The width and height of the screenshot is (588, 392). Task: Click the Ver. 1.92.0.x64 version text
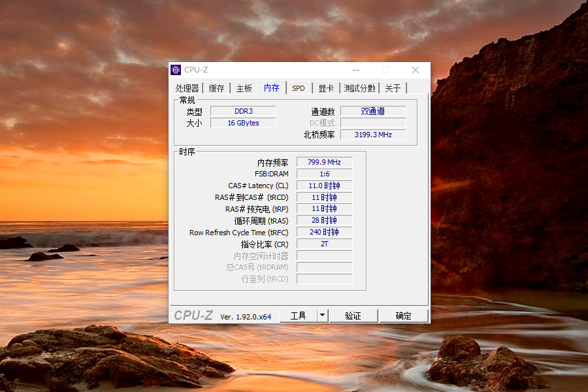coord(246,317)
